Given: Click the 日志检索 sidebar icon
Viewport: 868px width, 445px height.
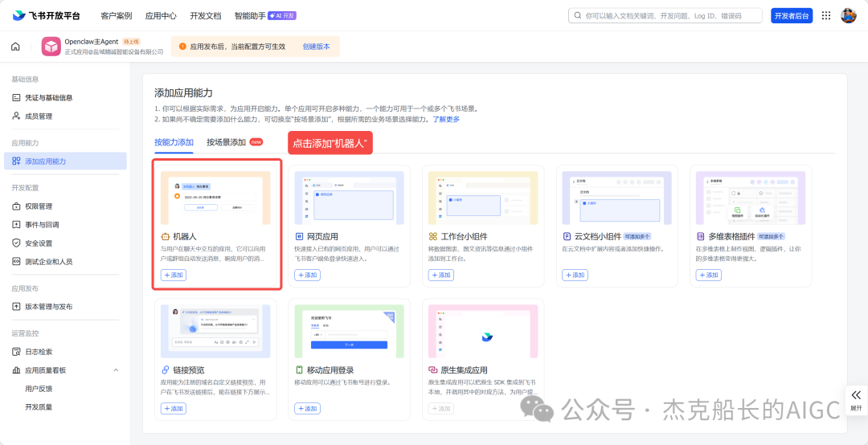Looking at the screenshot, I should click(x=16, y=352).
